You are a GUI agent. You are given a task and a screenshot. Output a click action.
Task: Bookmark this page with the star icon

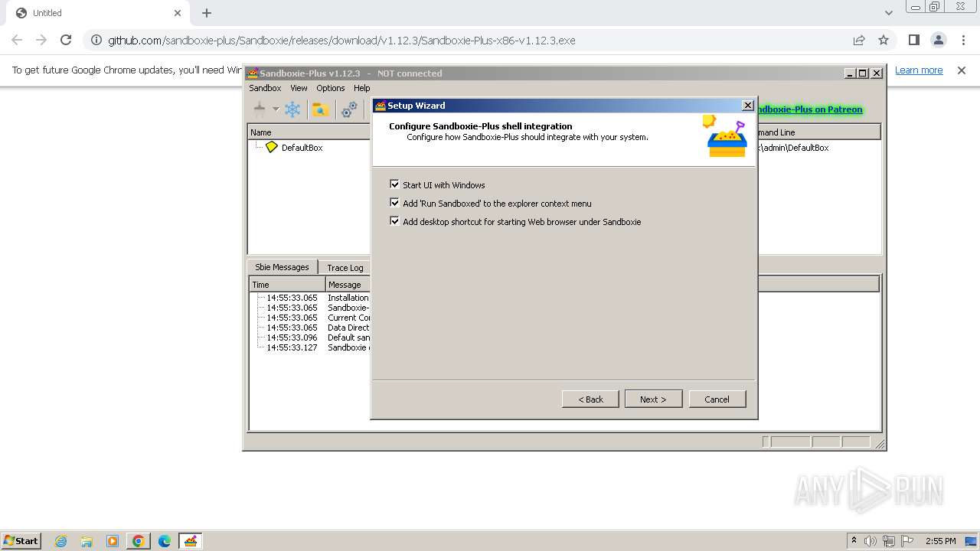884,40
